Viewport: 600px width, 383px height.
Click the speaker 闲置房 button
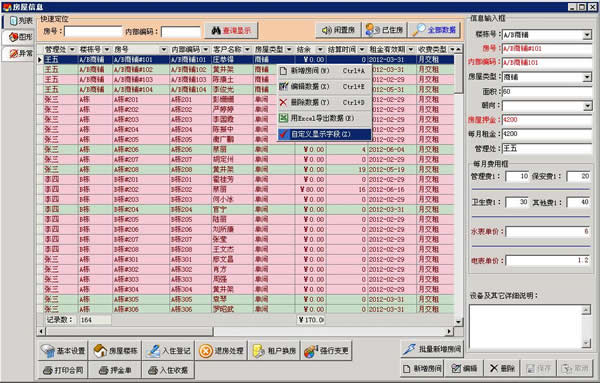338,30
